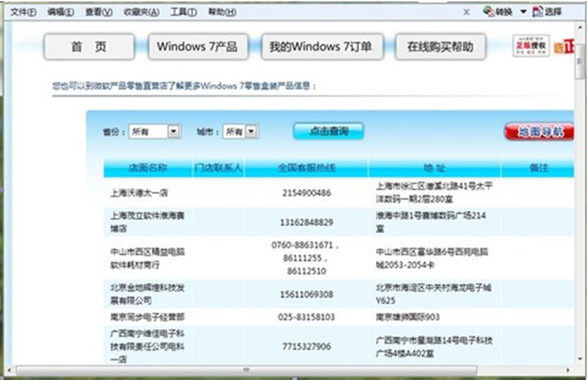Select store name 上海沃德太一店
Viewport: 588px width, 380px height.
[x=139, y=193]
